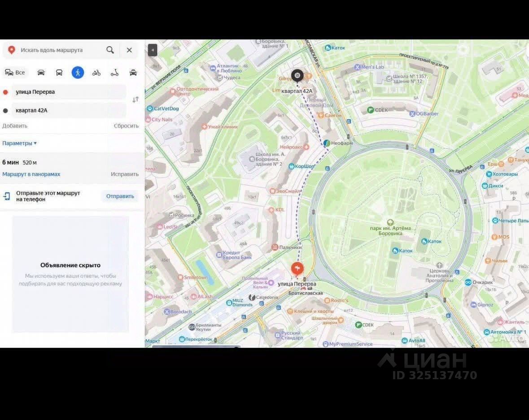Click the 'Исправить' link

point(125,174)
